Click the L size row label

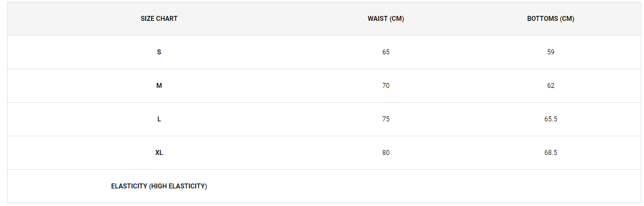click(159, 119)
